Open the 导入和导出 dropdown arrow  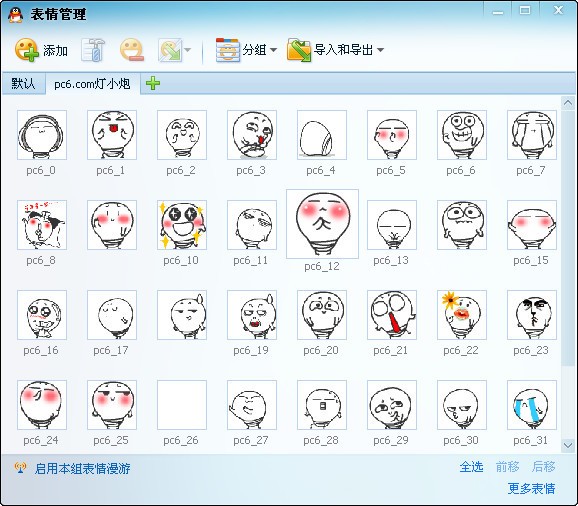[x=380, y=50]
